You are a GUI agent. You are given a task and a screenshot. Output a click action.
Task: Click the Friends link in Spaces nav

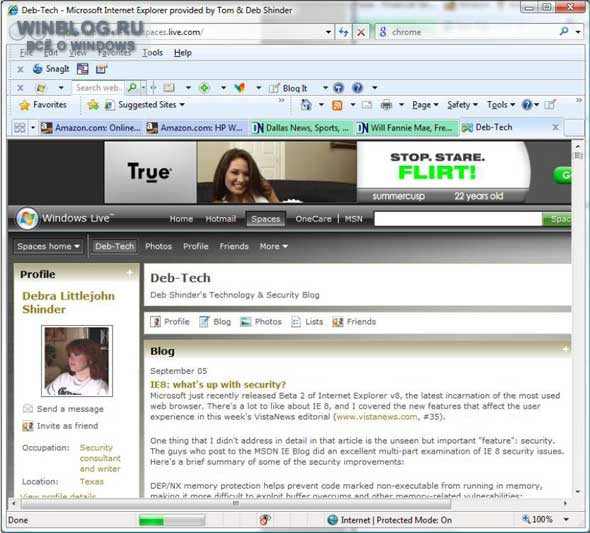click(x=234, y=246)
